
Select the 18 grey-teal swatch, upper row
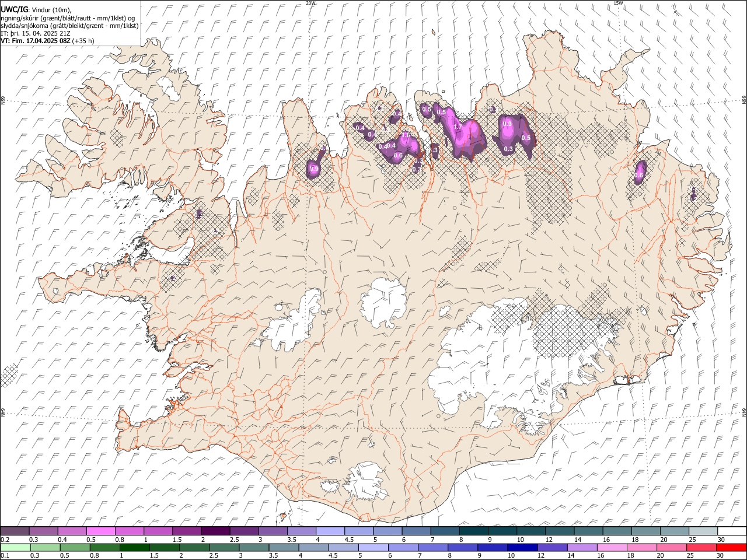(x=645, y=531)
